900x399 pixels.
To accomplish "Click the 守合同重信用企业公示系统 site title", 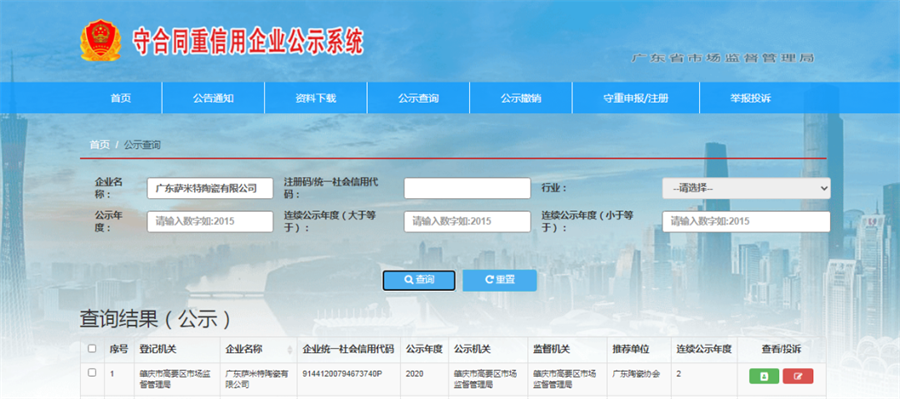I will point(248,41).
